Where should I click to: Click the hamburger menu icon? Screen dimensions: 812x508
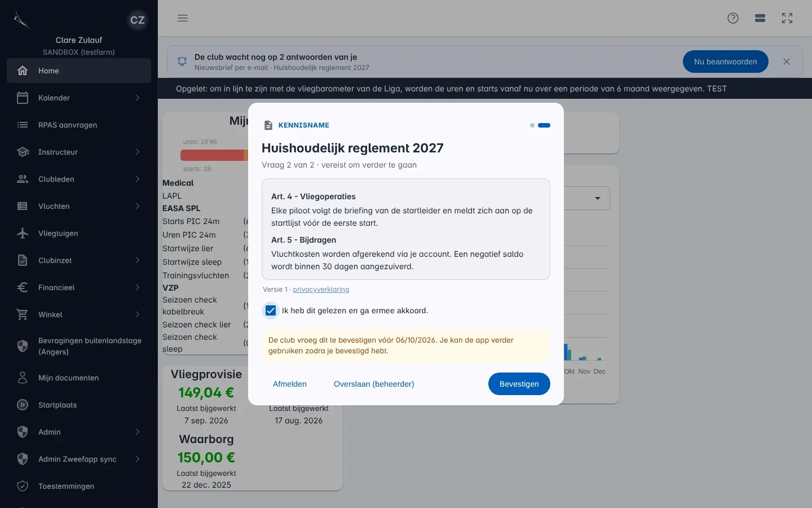[x=183, y=18]
